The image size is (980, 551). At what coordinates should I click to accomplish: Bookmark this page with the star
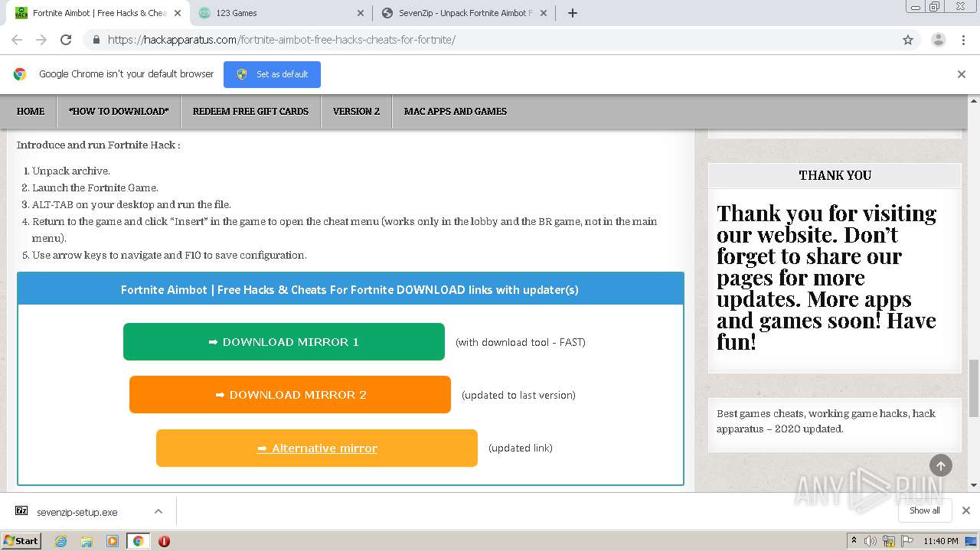(x=908, y=40)
